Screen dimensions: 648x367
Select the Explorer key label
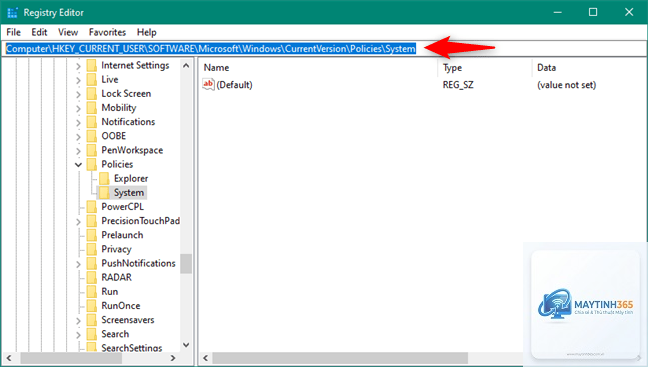[x=131, y=179]
